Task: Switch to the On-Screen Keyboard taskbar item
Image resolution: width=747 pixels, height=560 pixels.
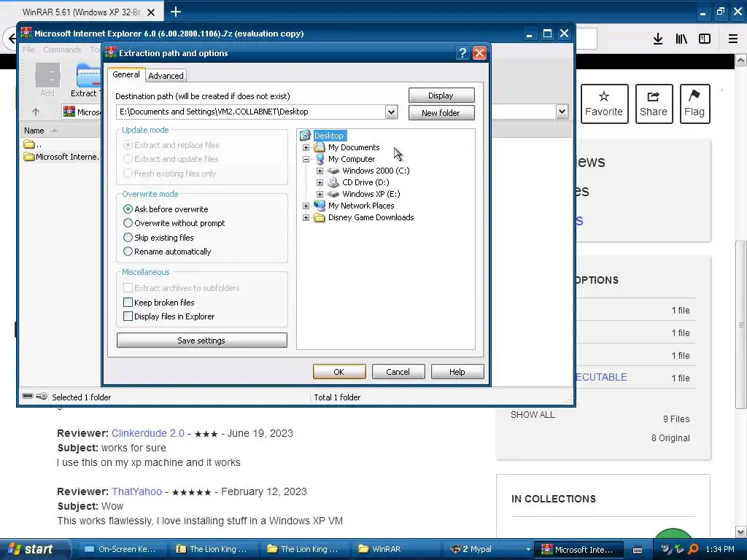Action: 120,549
